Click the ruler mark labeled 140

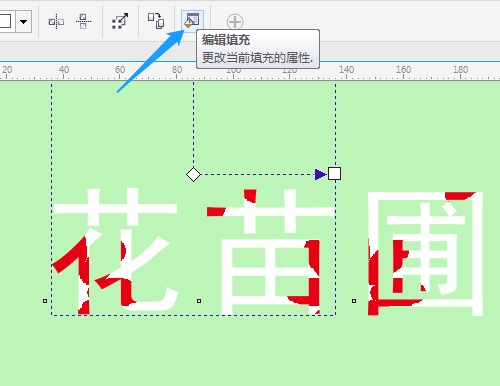pyautogui.click(x=346, y=70)
